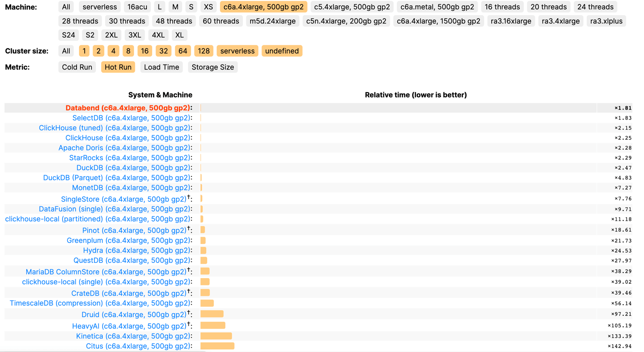Image resolution: width=644 pixels, height=352 pixels.
Task: Click the ×142.94 value for Citus
Action: tap(620, 346)
